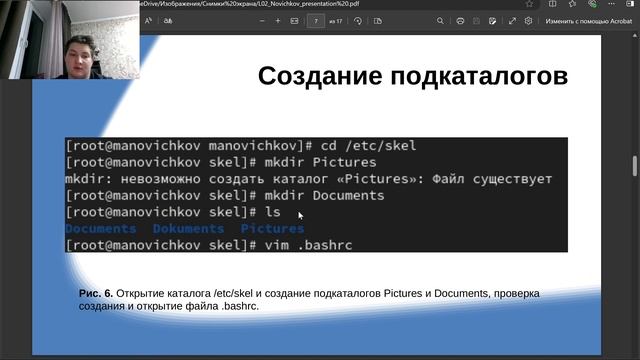
Task: Open the browser sidebar icon at top right
Action: (630, 4)
